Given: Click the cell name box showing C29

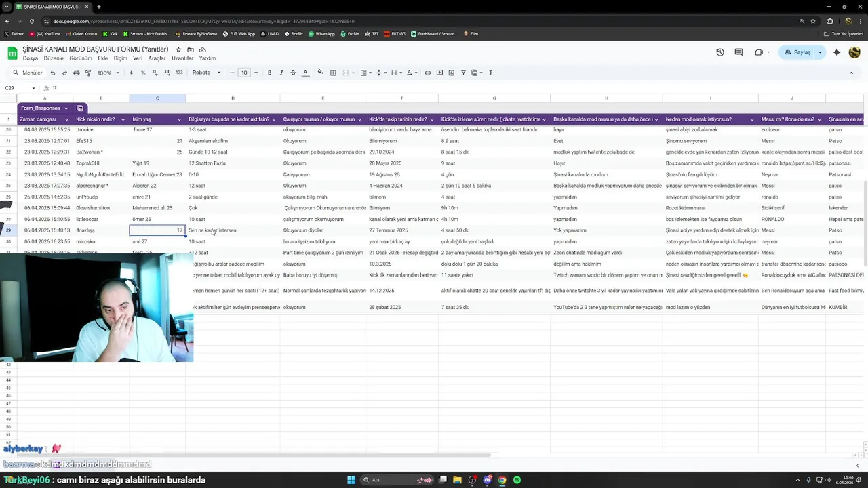Looking at the screenshot, I should 19,88.
